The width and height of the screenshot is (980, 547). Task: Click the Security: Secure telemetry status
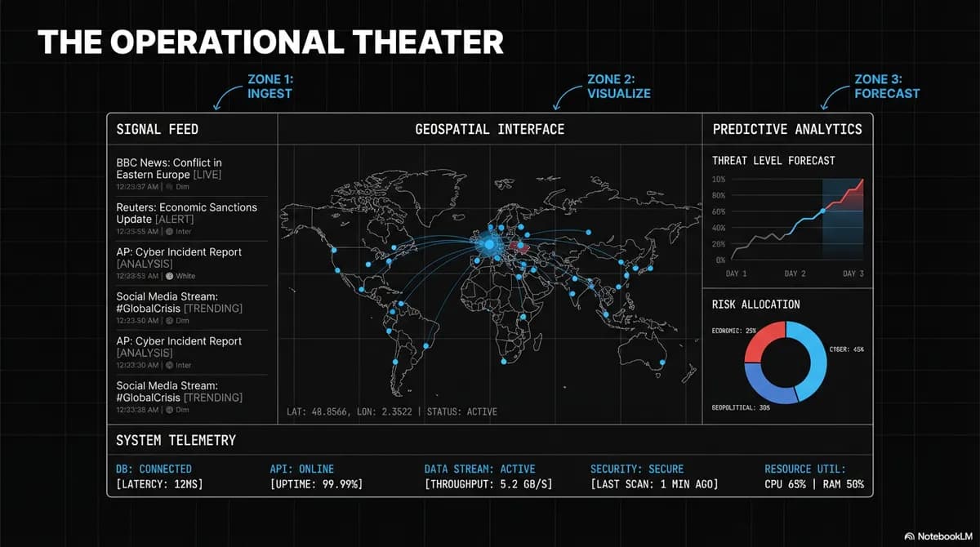(637, 469)
